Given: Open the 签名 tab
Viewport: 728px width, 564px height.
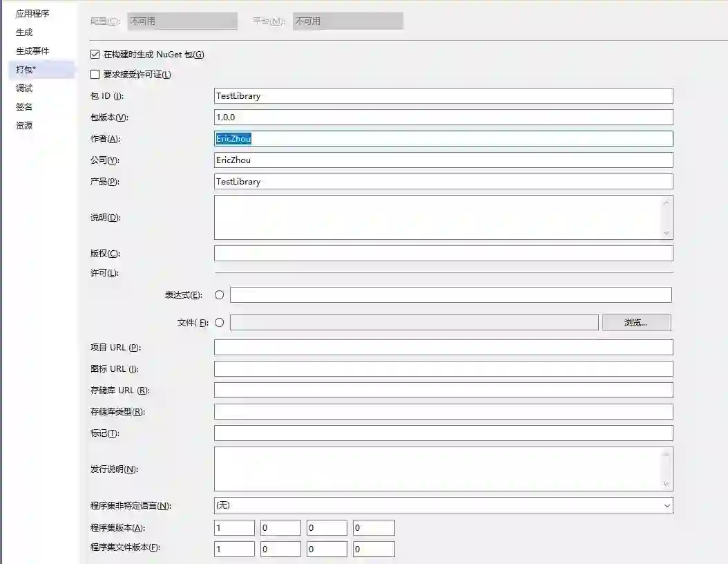Looking at the screenshot, I should pyautogui.click(x=24, y=106).
